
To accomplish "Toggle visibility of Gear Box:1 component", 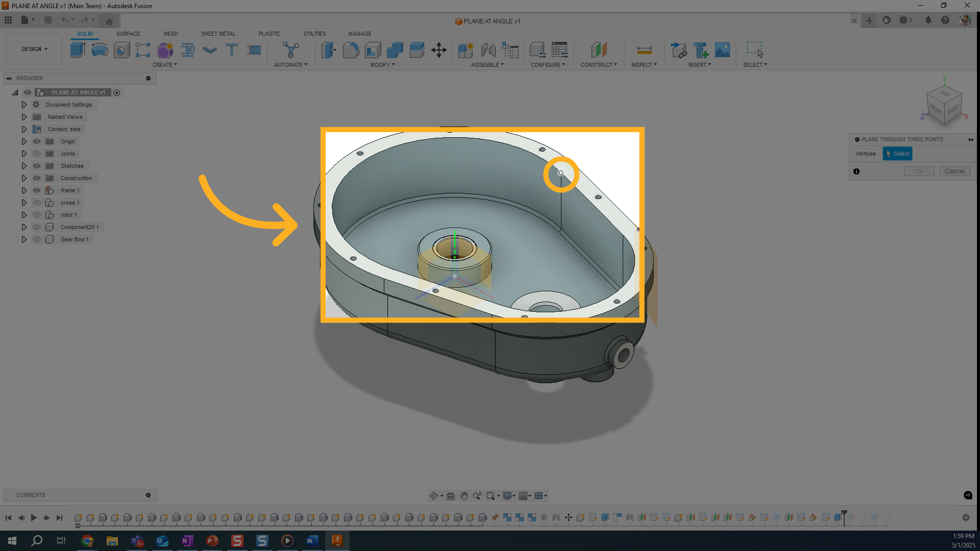I will (x=37, y=239).
